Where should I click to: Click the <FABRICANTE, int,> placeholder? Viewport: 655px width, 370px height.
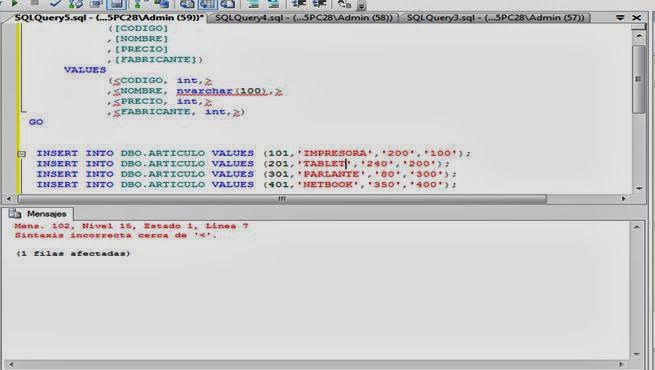(x=176, y=112)
